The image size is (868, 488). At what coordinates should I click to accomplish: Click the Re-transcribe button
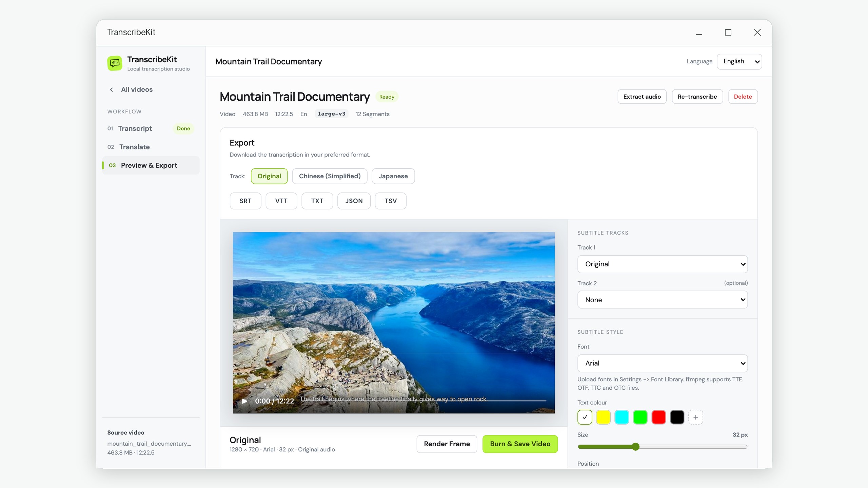coord(697,97)
